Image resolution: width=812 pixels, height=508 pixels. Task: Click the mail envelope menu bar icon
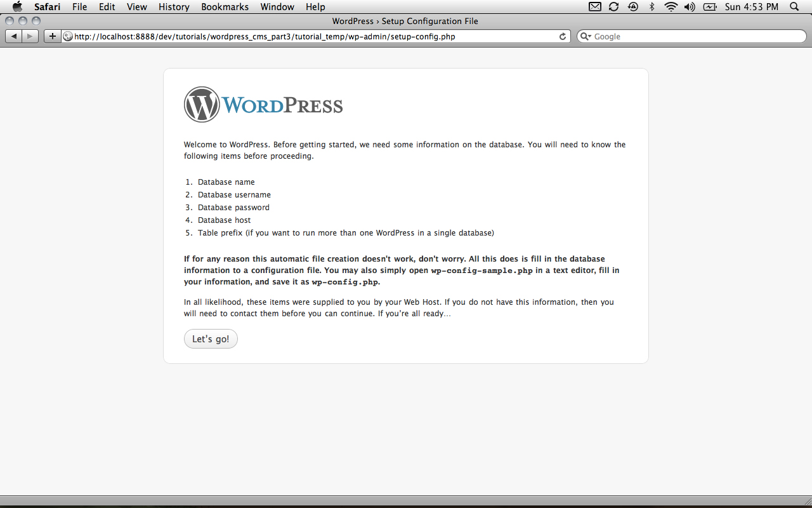594,7
